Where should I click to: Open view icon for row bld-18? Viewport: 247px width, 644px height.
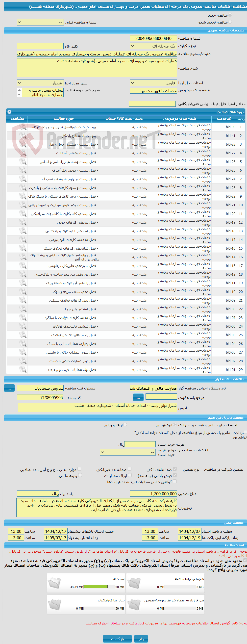tap(23, 231)
